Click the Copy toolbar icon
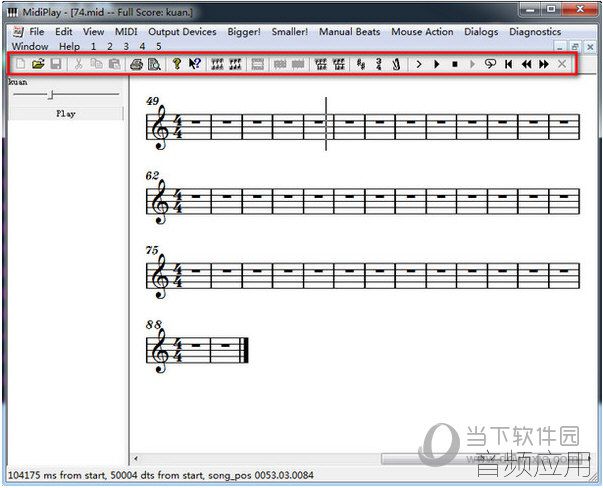Image resolution: width=603 pixels, height=488 pixels. 96,64
